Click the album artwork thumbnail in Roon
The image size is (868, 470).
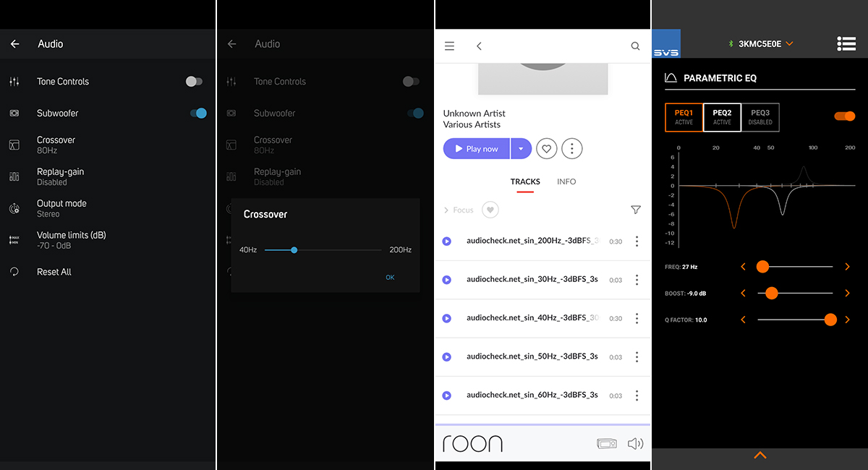click(543, 78)
